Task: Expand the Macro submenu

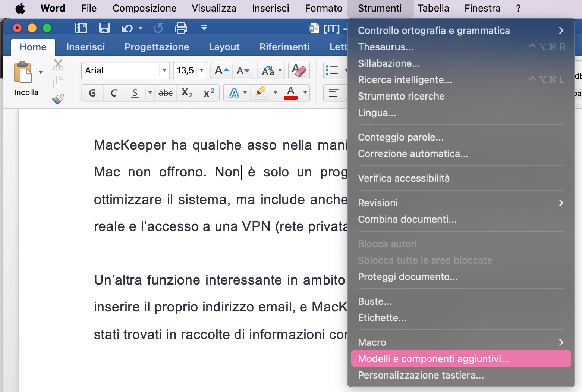Action: [x=461, y=342]
